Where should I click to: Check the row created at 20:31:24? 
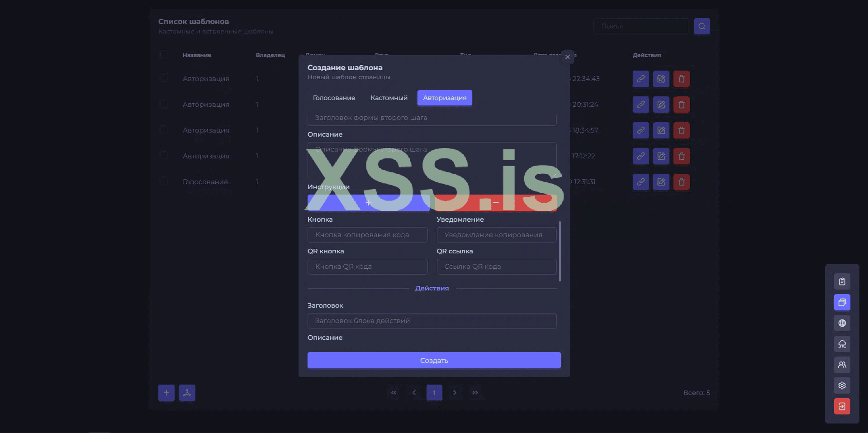click(x=164, y=104)
